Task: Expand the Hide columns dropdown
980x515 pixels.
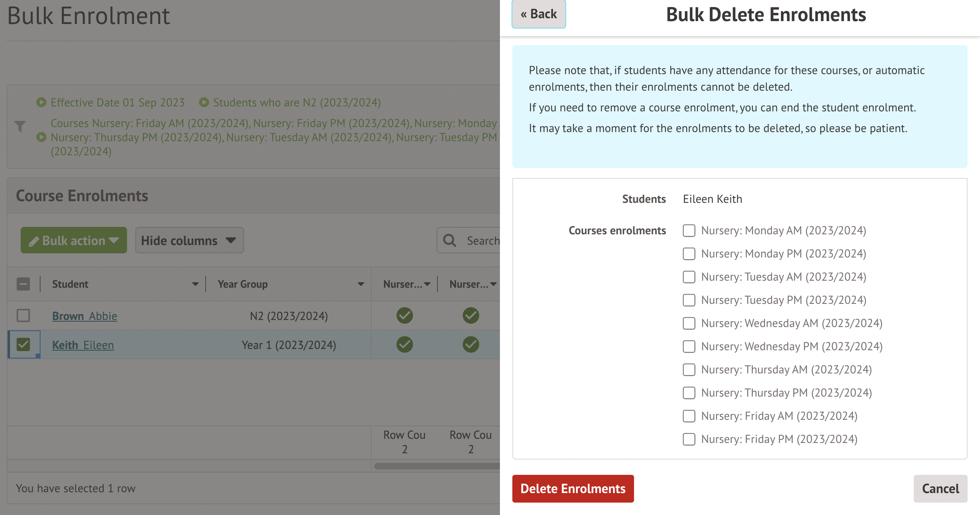Action: click(x=189, y=241)
